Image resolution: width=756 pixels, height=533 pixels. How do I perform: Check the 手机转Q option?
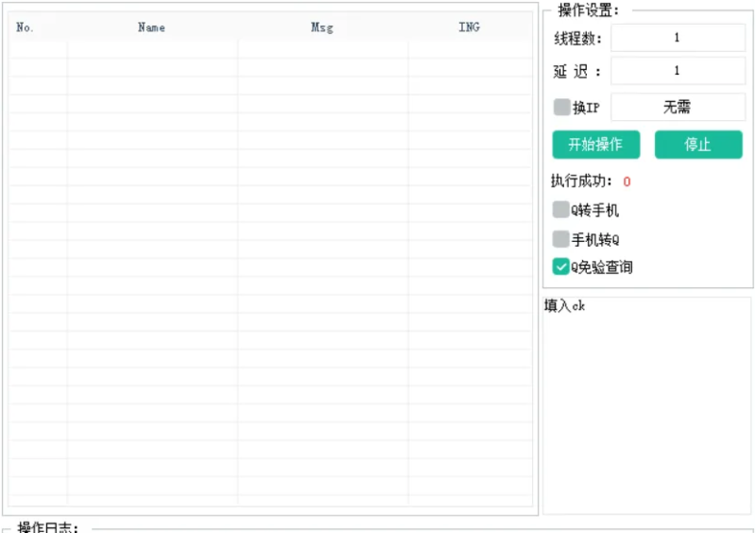click(560, 239)
